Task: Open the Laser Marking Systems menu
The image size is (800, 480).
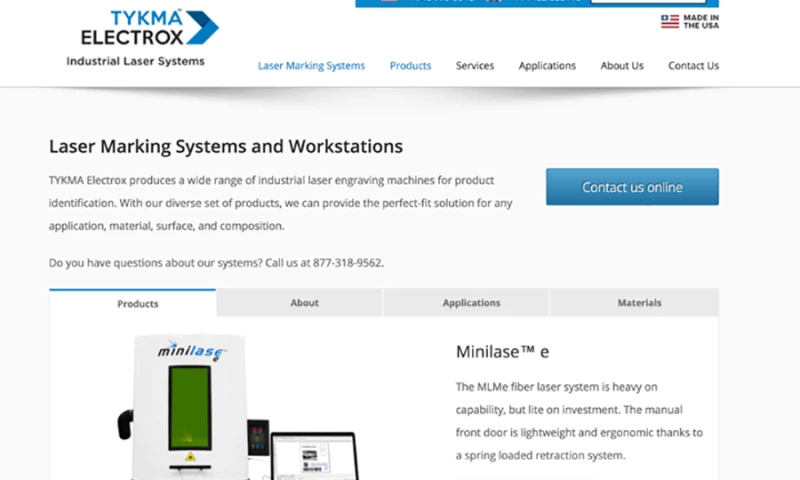Action: [311, 66]
